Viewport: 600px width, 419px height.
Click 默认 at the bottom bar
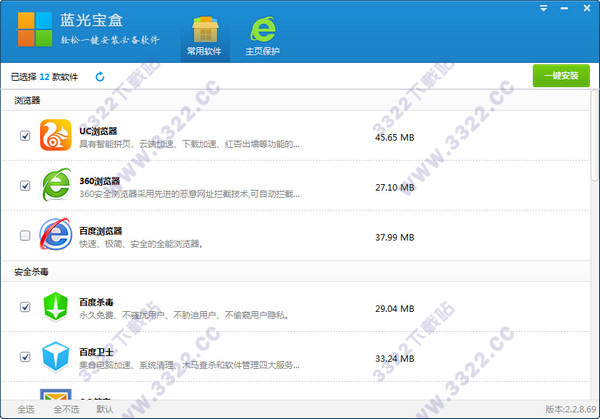point(105,409)
